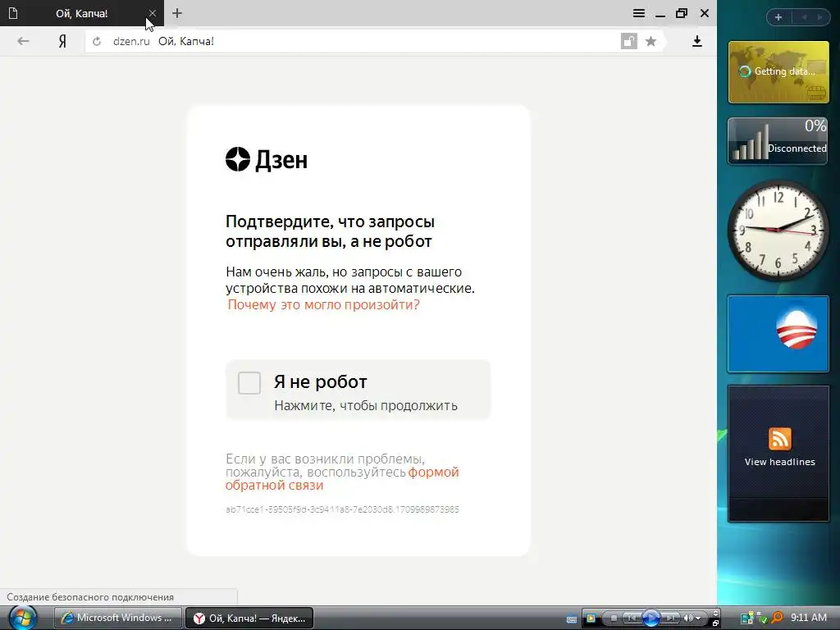Open the media player volume dropdown arrow
The height and width of the screenshot is (630, 840).
click(x=698, y=619)
